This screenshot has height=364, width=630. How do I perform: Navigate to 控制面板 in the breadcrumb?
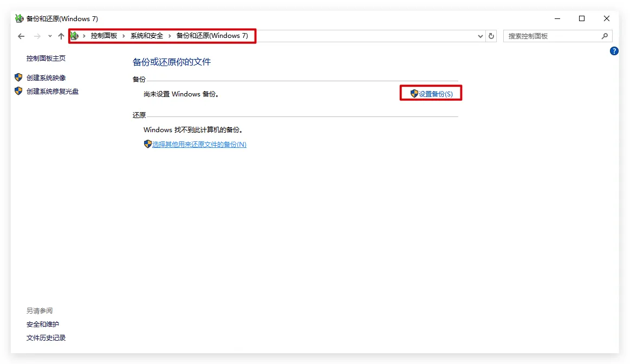click(103, 36)
